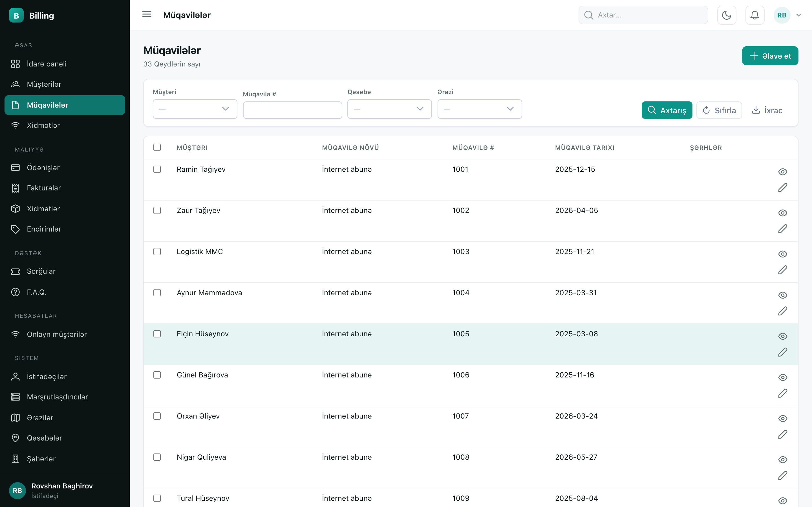Collapse the sidebar using the hamburger icon
This screenshot has height=507, width=812.
click(147, 14)
